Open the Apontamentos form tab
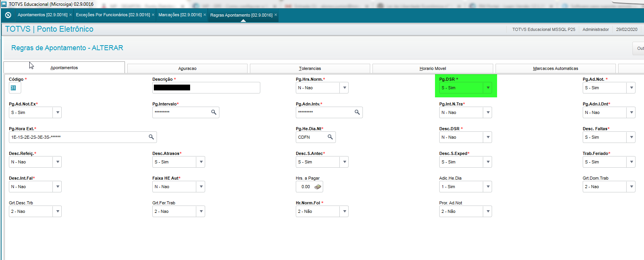The width and height of the screenshot is (644, 260). click(x=64, y=67)
